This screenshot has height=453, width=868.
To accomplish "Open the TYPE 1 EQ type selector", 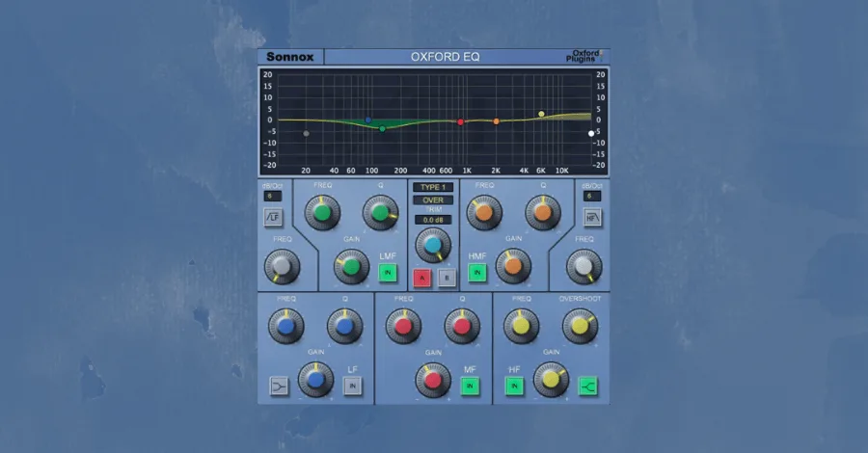I will point(433,187).
